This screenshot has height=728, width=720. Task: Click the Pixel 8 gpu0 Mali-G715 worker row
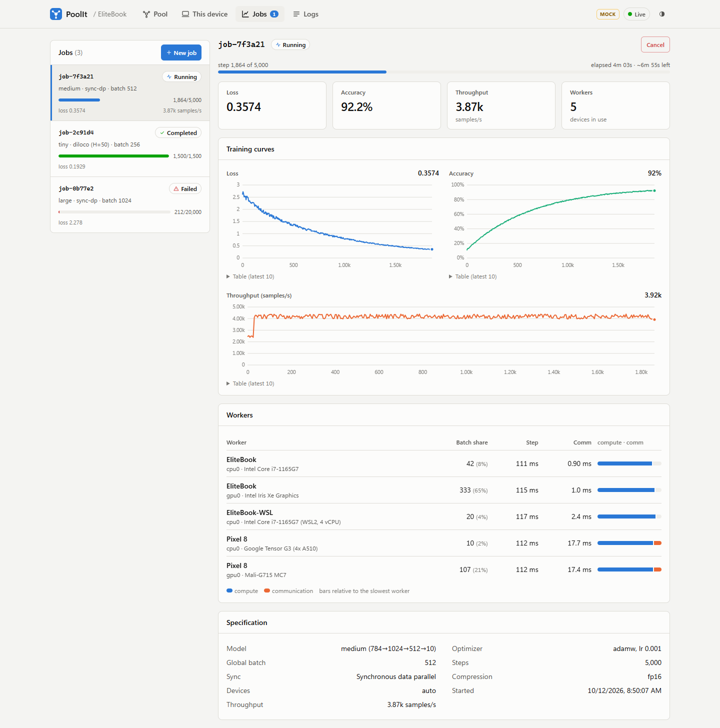click(x=444, y=569)
